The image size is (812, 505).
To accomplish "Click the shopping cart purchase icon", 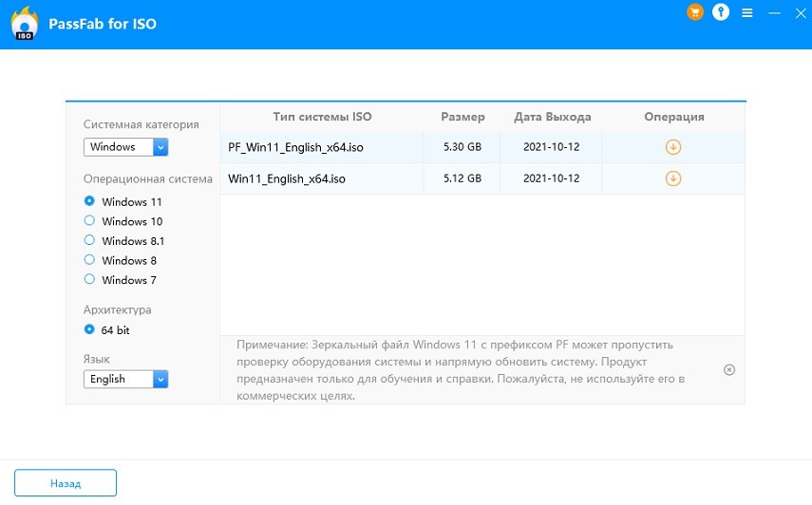I will (695, 12).
